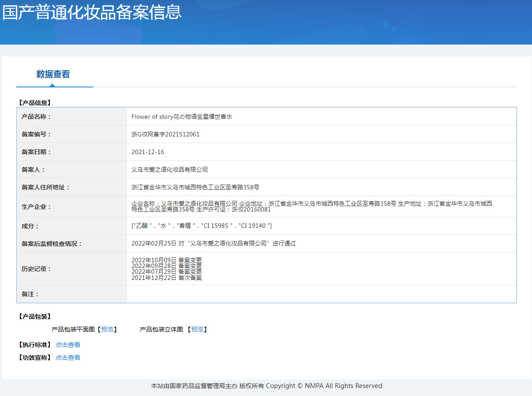Click the NMPA copyright footer text
The image size is (532, 396).
(266, 386)
